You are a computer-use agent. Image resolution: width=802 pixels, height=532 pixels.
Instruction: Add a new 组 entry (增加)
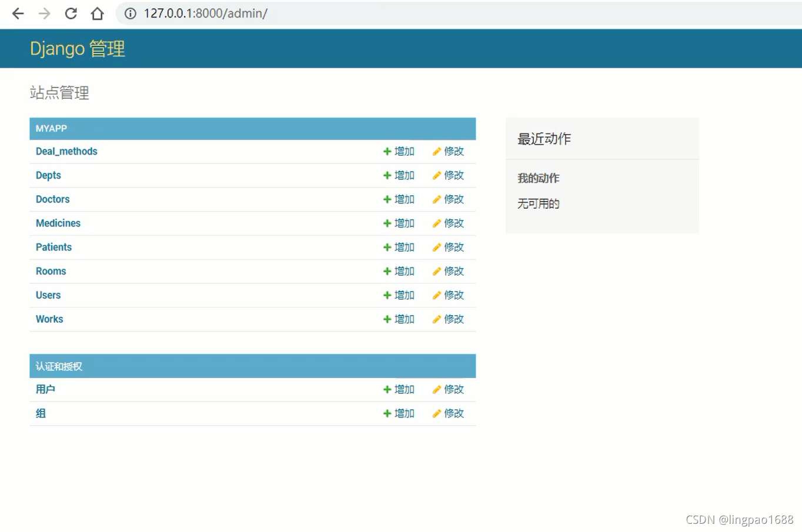pyautogui.click(x=399, y=414)
